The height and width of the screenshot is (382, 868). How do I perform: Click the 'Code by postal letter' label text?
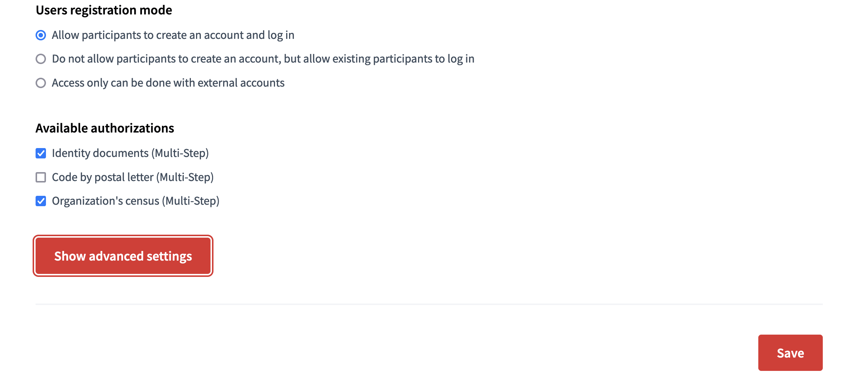102,177
